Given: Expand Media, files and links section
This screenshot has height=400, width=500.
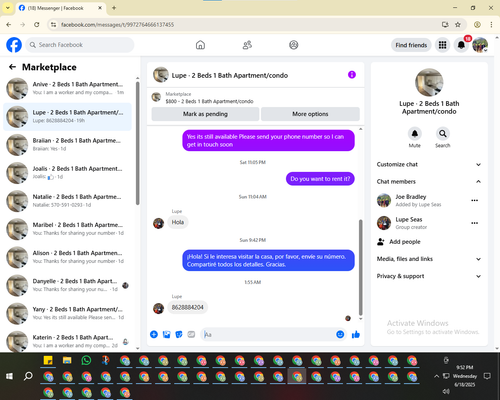Looking at the screenshot, I should click(429, 259).
